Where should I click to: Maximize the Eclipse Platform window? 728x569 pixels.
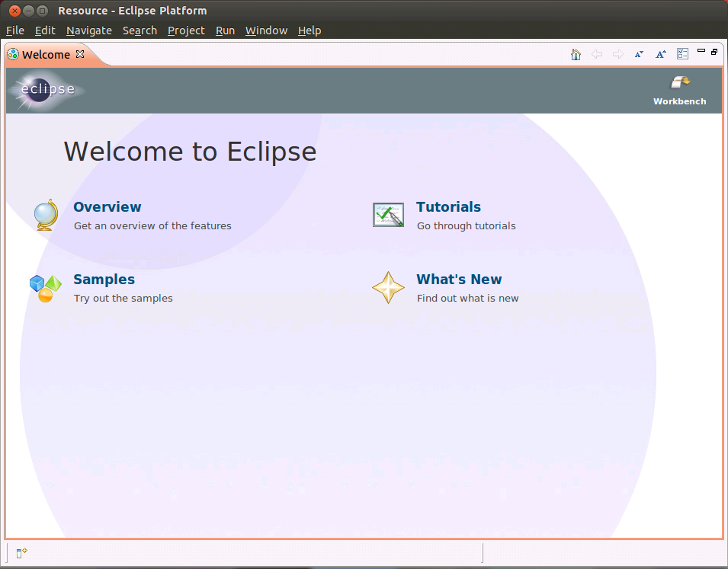pyautogui.click(x=42, y=11)
